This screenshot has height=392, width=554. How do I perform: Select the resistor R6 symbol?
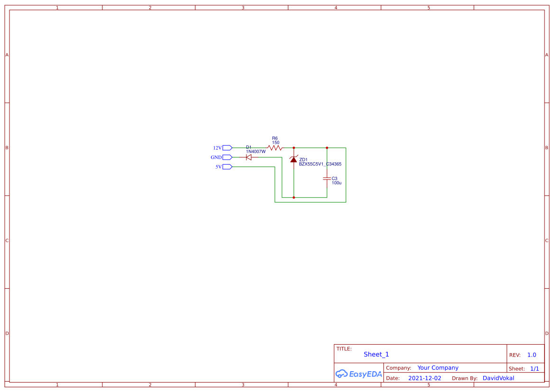point(274,147)
